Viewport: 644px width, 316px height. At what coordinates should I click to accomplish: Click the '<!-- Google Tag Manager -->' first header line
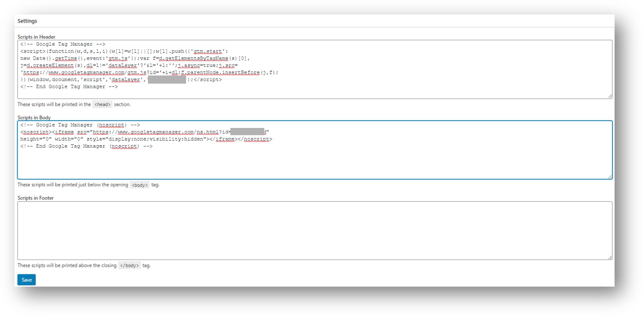pyautogui.click(x=63, y=44)
